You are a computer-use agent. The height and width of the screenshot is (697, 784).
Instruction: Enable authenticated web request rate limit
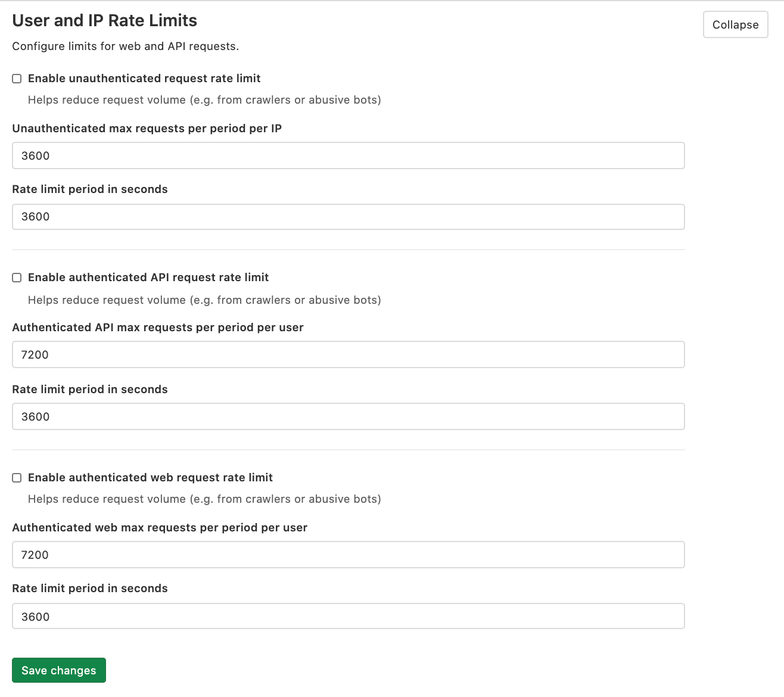pyautogui.click(x=17, y=477)
